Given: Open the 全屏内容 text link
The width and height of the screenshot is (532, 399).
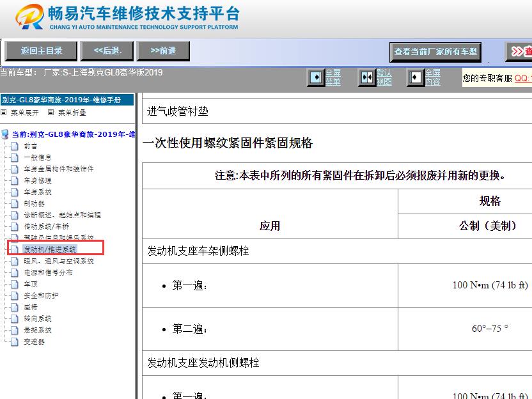Looking at the screenshot, I should tap(433, 77).
